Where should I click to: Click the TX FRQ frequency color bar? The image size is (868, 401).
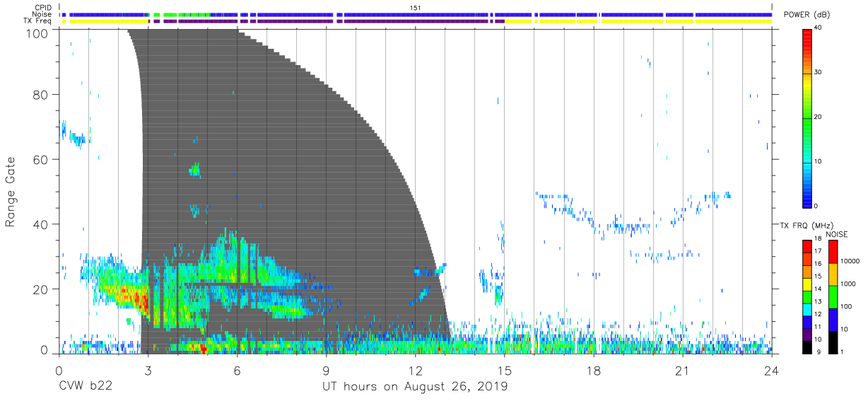tap(807, 296)
